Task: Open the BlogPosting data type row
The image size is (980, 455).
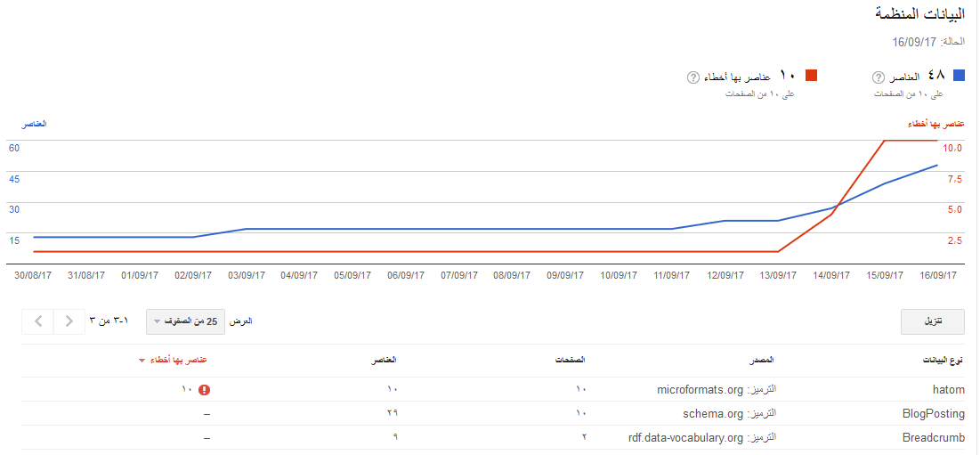Action: coord(934,414)
